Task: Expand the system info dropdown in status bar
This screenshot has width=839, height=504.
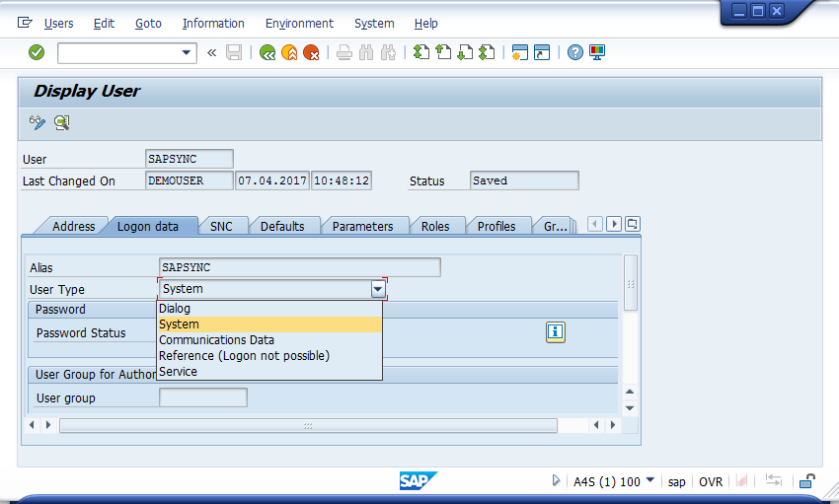Action: coord(649,481)
